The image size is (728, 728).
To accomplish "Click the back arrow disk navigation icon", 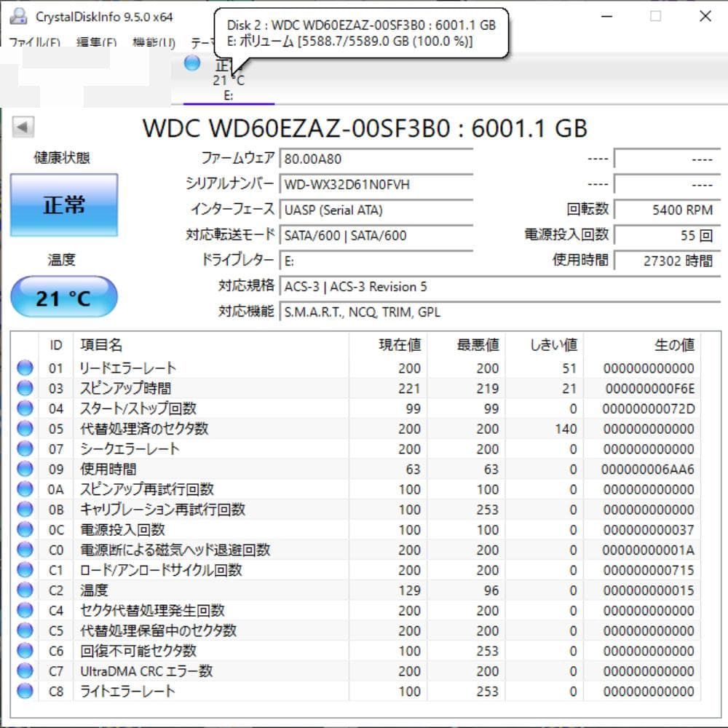I will pyautogui.click(x=24, y=127).
